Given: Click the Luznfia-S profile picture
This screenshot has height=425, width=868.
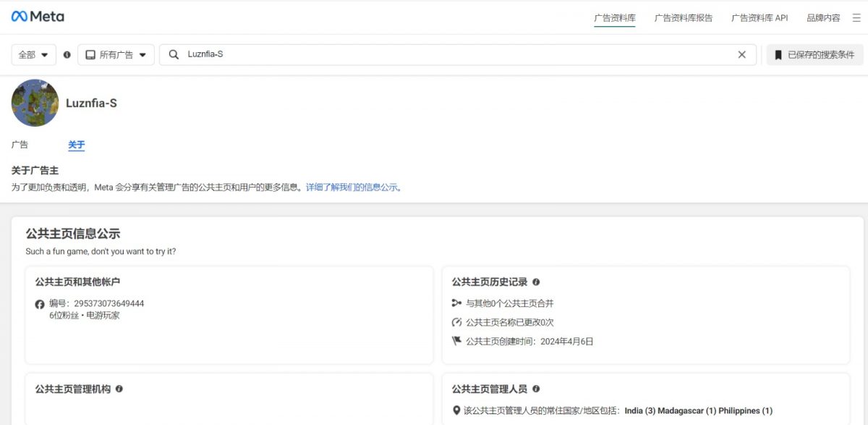Looking at the screenshot, I should pos(34,102).
